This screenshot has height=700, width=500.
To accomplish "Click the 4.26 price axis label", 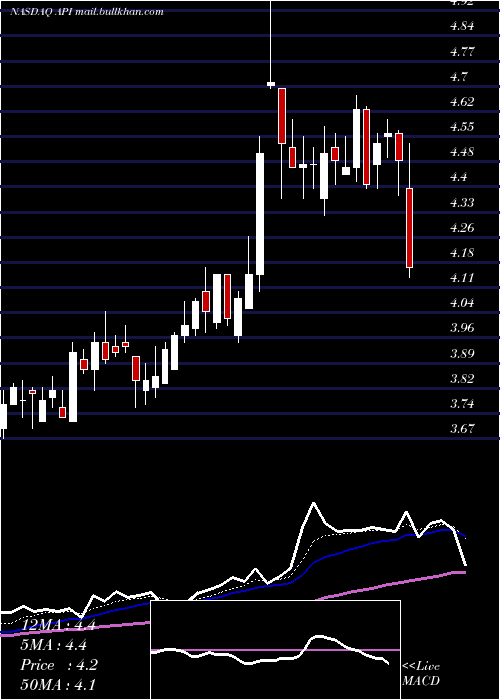I will click(x=462, y=228).
